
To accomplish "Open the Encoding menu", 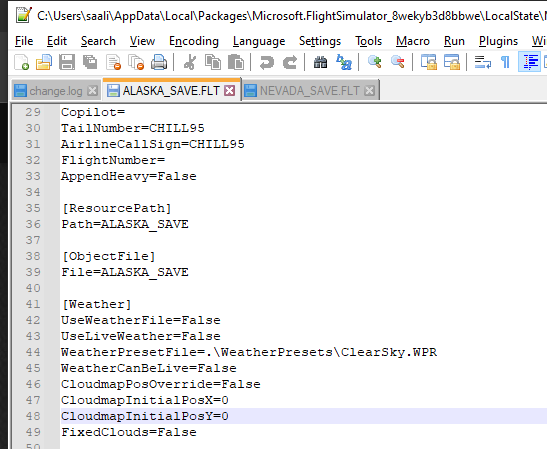I will [x=194, y=41].
